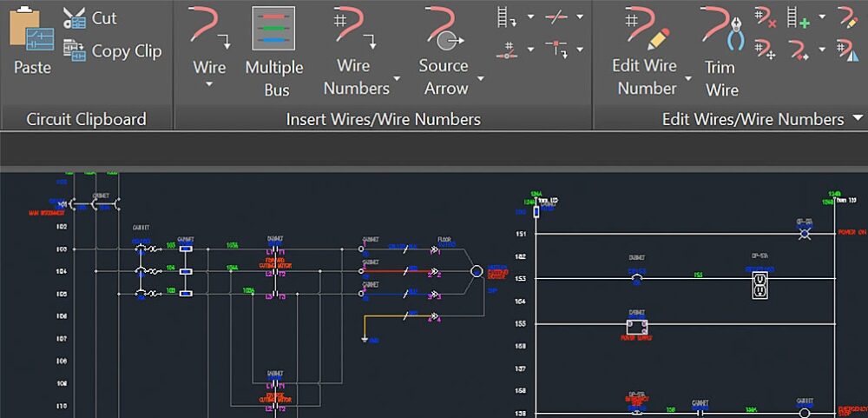This screenshot has width=868, height=418.
Task: Expand the Edit Wires/Wire Numbers panel
Action: (x=858, y=119)
